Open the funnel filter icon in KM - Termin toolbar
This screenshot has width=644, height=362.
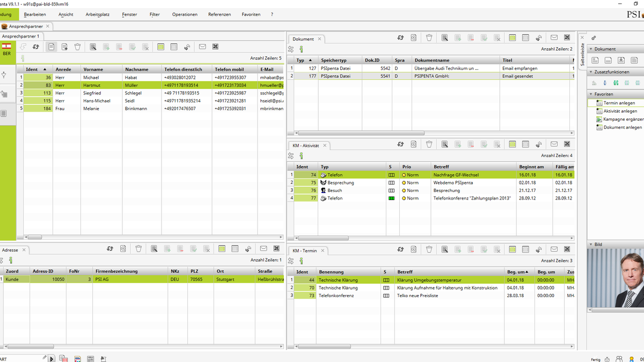429,249
